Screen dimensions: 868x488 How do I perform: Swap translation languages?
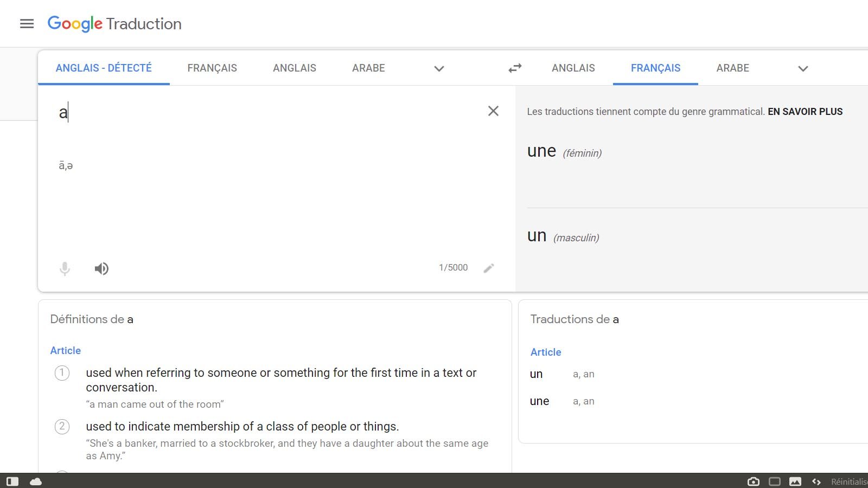(514, 68)
